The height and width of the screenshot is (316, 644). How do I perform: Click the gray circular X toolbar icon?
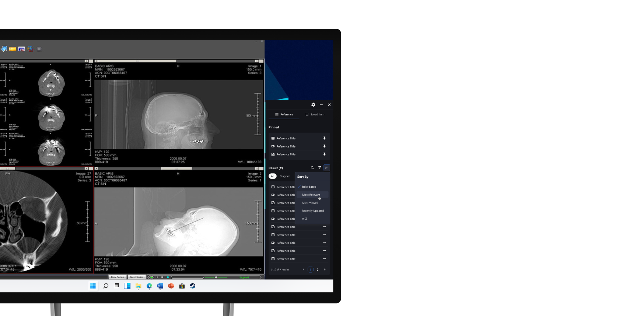[x=39, y=49]
